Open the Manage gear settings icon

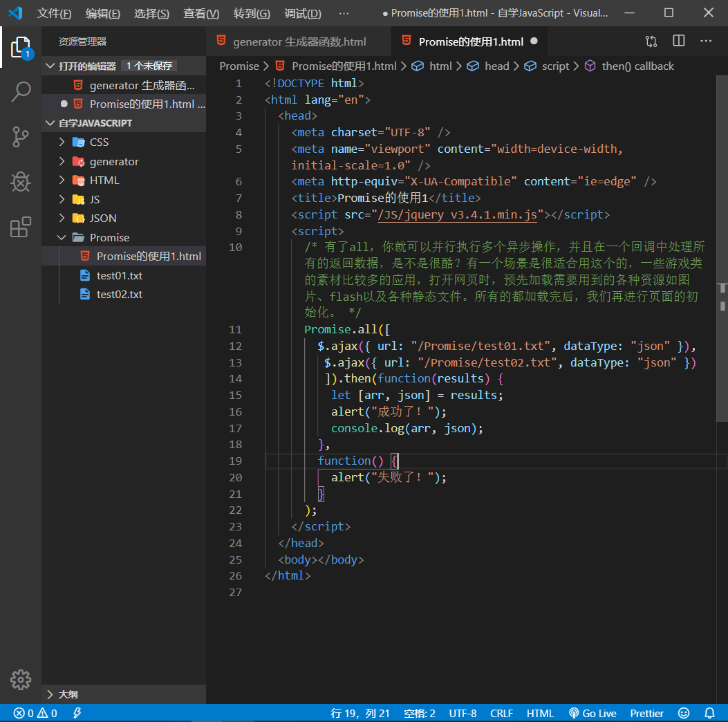(x=21, y=680)
